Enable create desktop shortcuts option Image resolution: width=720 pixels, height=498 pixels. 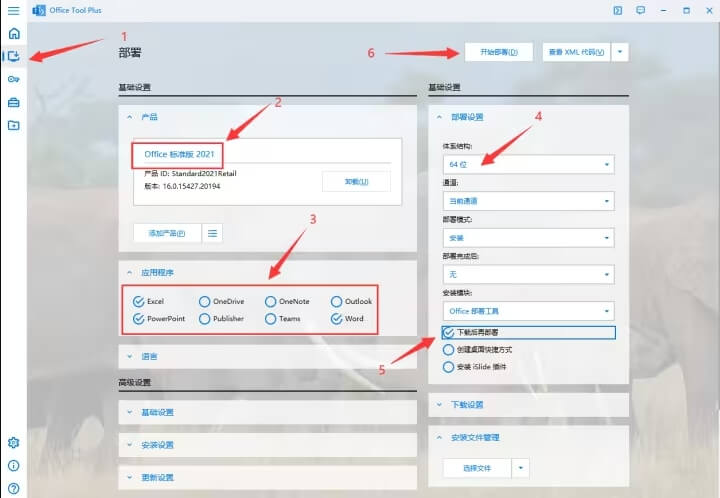(x=478, y=350)
